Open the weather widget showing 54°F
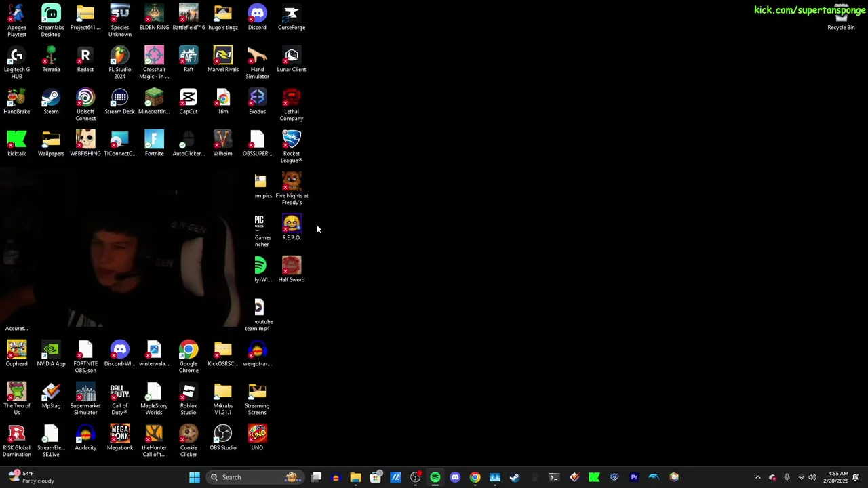Image resolution: width=868 pixels, height=488 pixels. pyautogui.click(x=30, y=477)
